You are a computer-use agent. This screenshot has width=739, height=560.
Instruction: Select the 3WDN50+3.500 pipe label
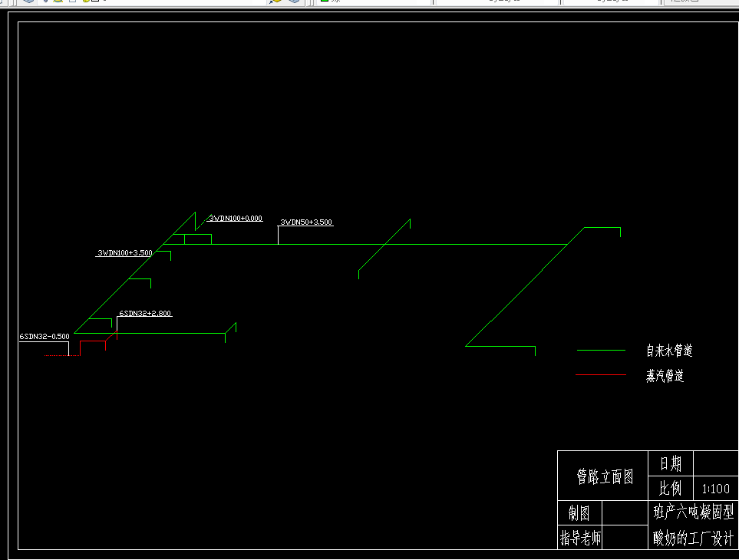coord(306,222)
